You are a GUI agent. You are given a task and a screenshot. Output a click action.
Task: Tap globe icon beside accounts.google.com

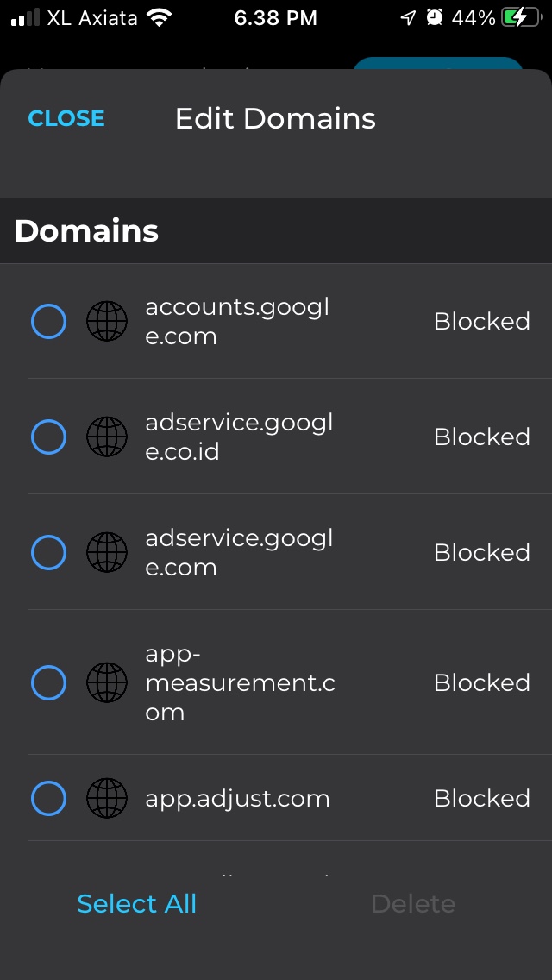pos(107,322)
